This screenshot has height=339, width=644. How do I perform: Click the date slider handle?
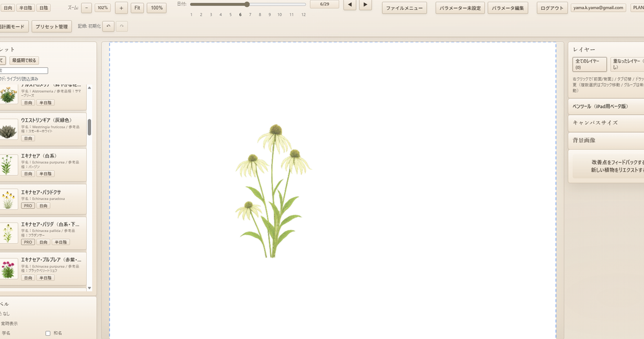[x=247, y=4]
